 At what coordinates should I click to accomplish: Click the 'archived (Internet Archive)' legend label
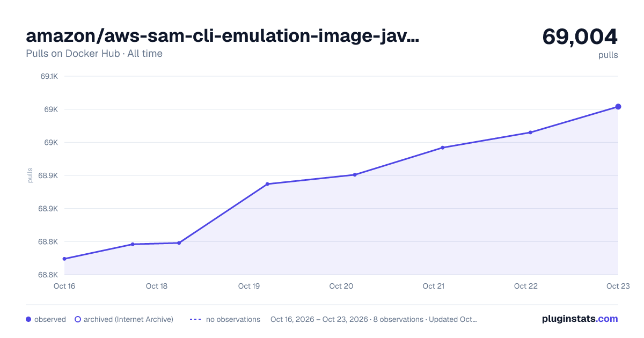[x=128, y=319]
